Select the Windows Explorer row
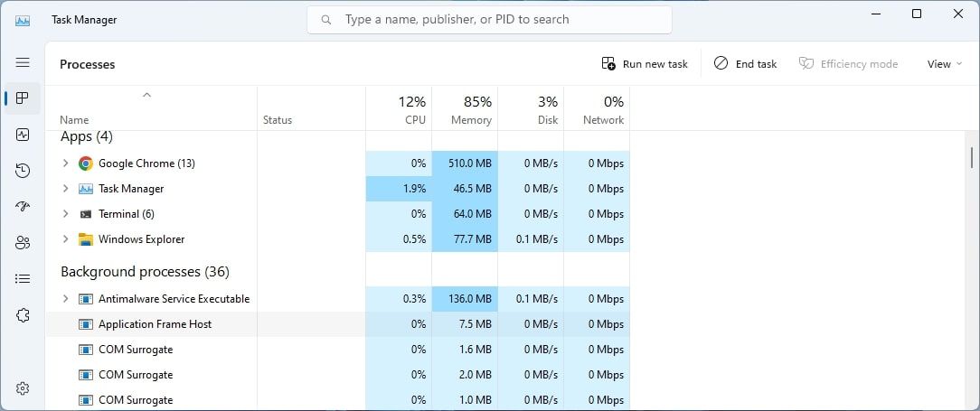Viewport: 980px width, 411px height. click(337, 239)
